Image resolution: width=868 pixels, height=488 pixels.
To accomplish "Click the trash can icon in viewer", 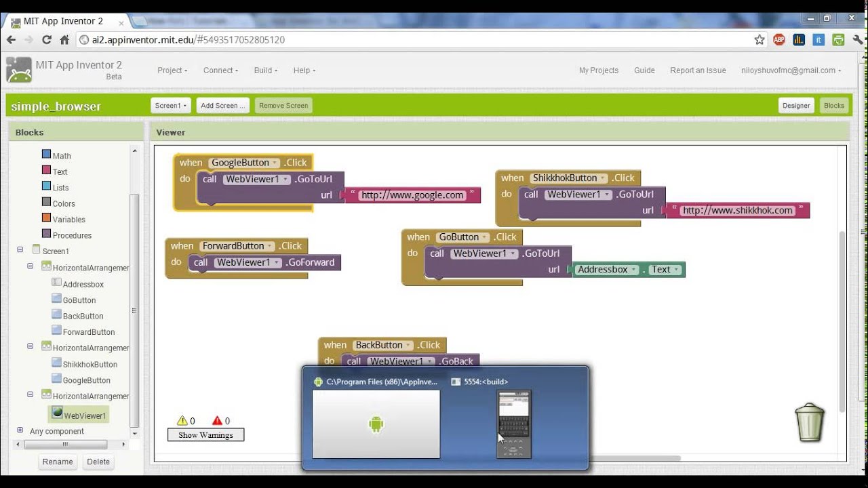I will pos(810,423).
